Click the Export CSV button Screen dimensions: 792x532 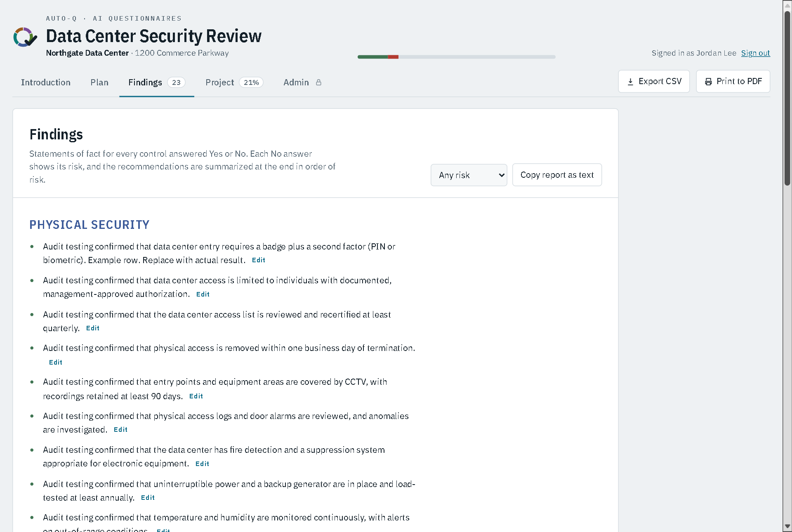(x=654, y=82)
